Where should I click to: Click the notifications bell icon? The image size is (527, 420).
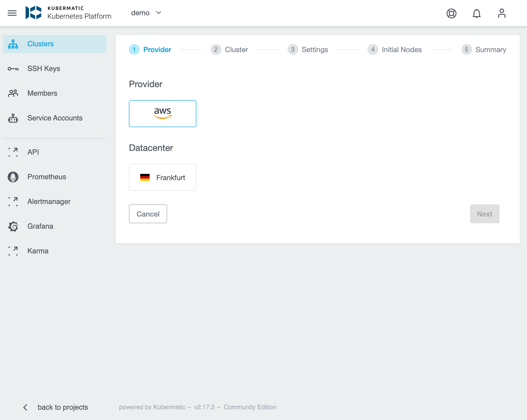pyautogui.click(x=477, y=13)
